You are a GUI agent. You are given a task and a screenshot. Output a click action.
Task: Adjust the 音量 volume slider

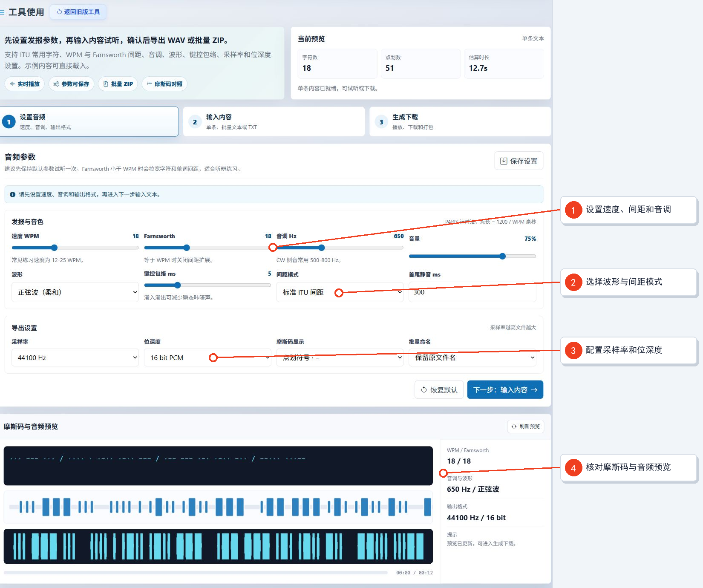click(x=472, y=256)
